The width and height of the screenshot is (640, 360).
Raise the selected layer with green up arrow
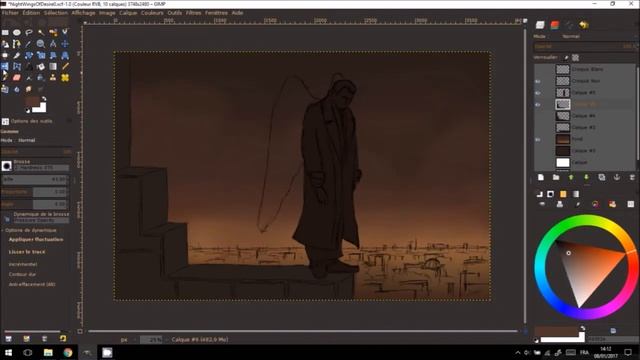pos(571,178)
